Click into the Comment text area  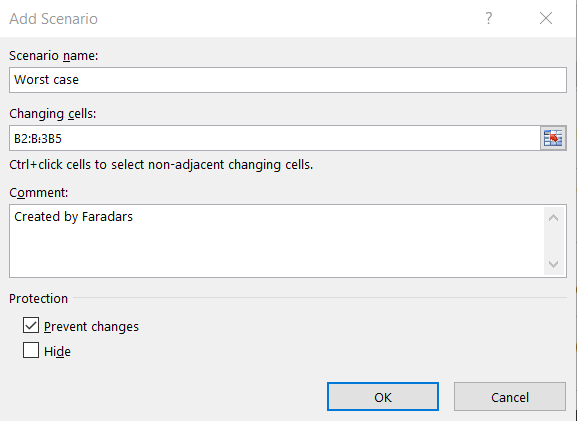(277, 241)
